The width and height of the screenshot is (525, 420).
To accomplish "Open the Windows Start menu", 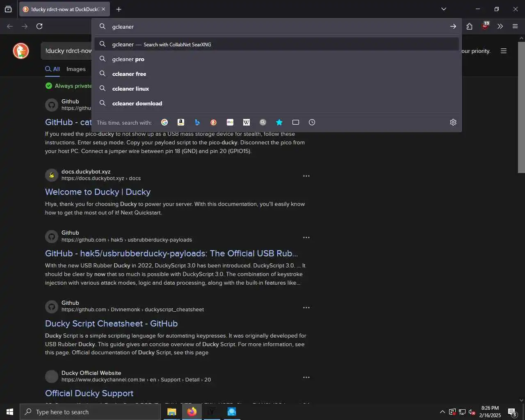I will tap(10, 412).
